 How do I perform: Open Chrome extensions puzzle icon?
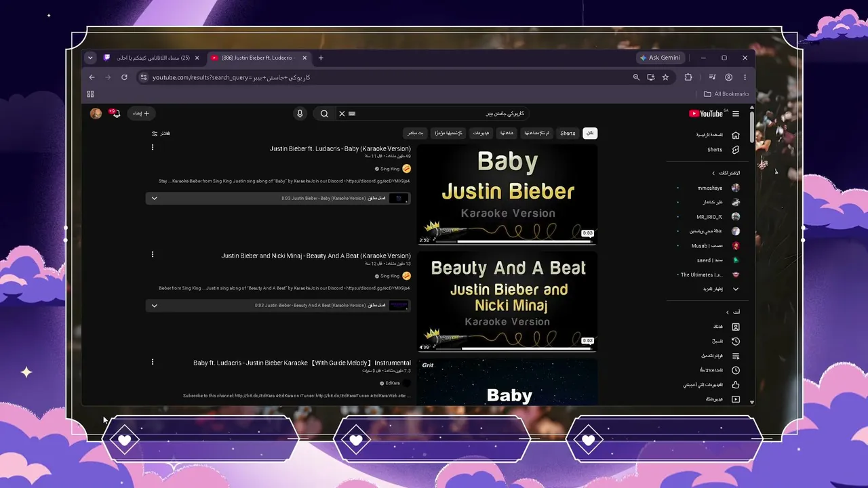(x=688, y=77)
